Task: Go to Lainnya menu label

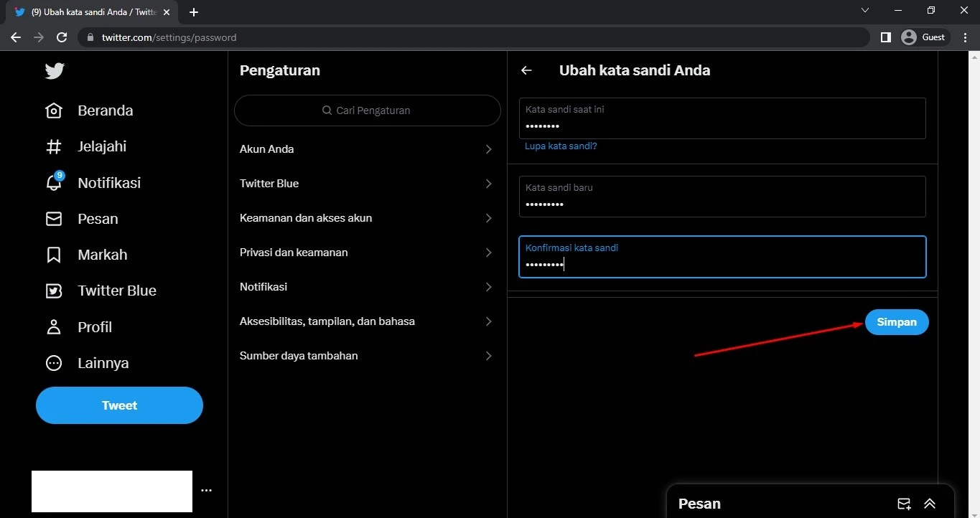Action: pyautogui.click(x=103, y=363)
